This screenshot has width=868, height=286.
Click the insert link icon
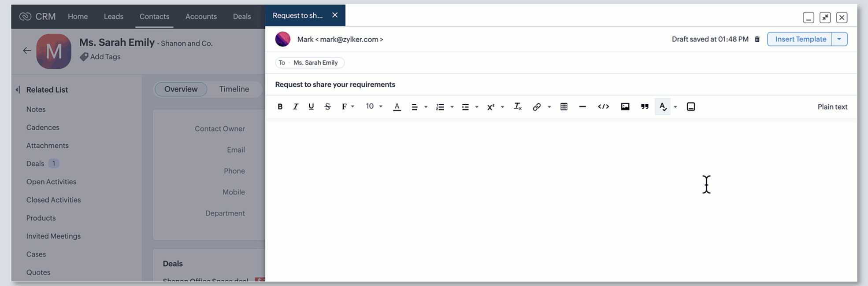(x=536, y=106)
